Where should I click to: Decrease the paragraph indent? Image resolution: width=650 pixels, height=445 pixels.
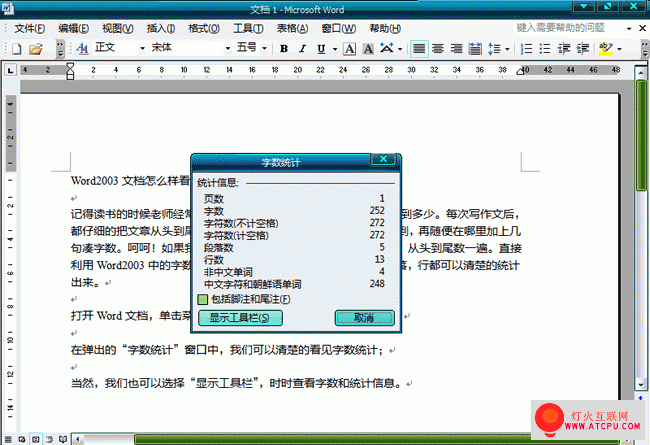click(564, 49)
